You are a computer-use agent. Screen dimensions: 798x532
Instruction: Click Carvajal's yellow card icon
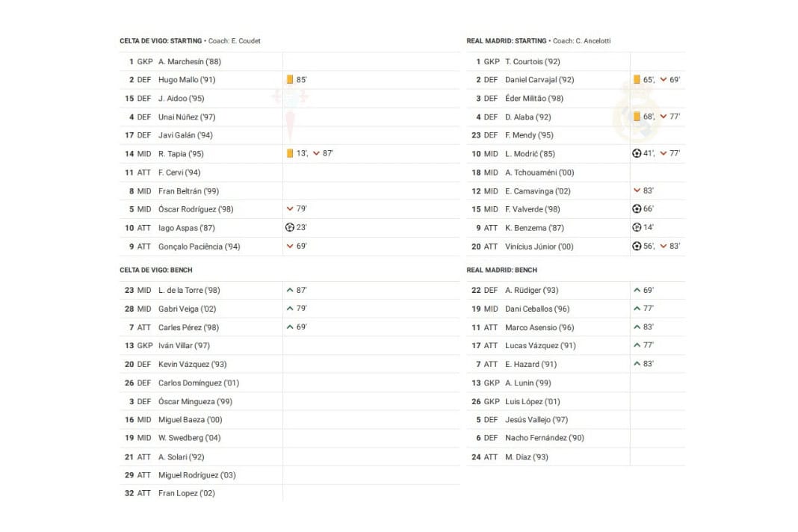[x=637, y=79]
